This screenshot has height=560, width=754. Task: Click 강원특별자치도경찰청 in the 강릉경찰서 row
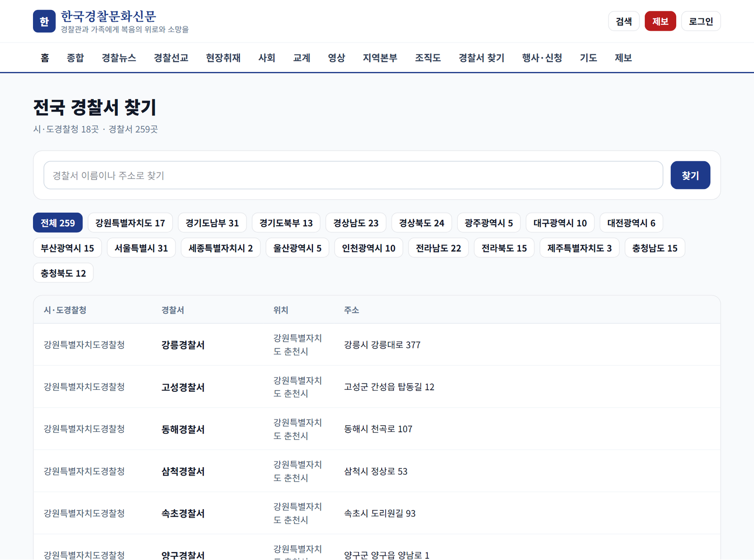84,345
